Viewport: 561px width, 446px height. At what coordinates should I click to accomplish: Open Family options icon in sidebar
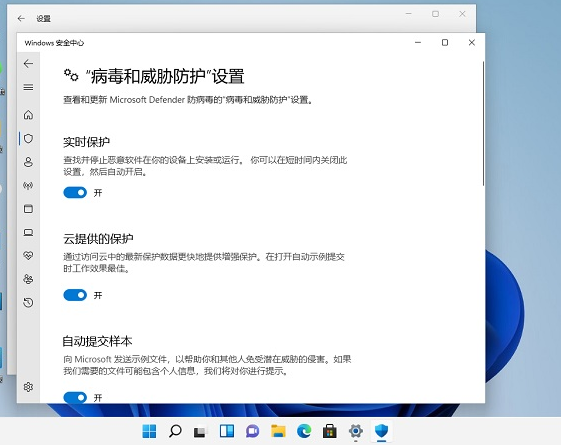point(28,279)
